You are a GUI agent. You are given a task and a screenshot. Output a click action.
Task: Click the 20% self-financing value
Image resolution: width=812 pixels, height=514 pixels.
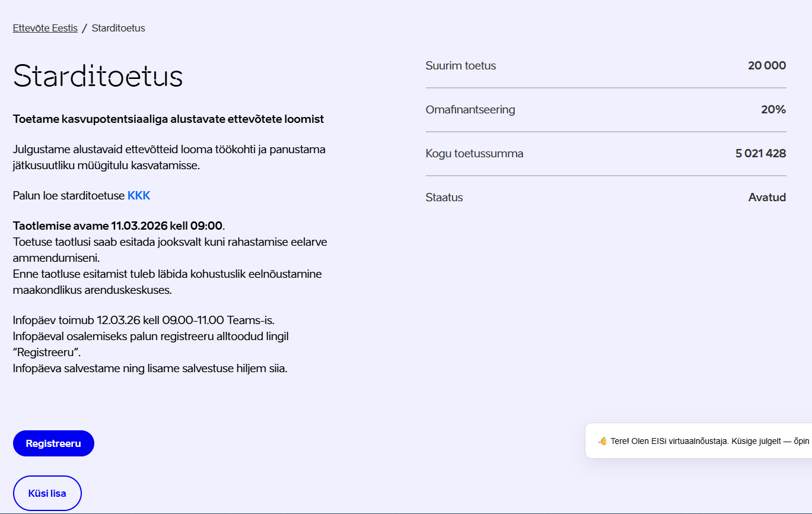[x=773, y=110]
